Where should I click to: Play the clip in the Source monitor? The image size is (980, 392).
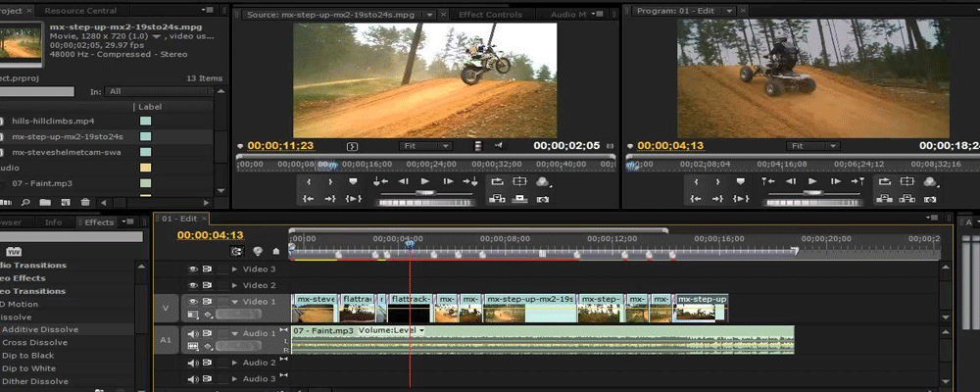click(425, 181)
